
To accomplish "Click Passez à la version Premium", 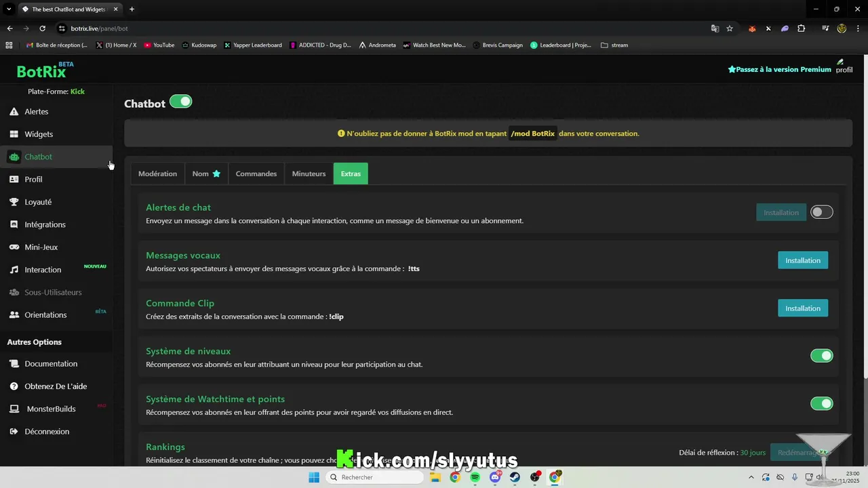I will click(x=779, y=69).
